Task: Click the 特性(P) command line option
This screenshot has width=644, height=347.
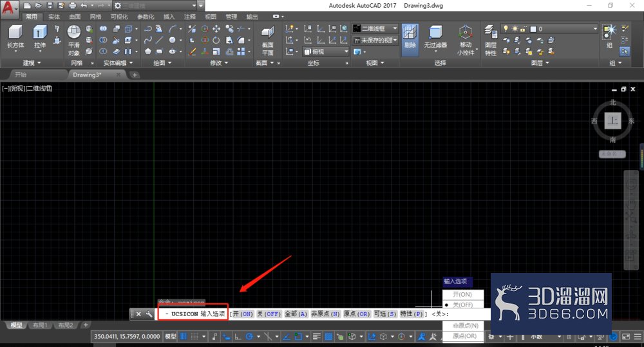Action: pyautogui.click(x=412, y=314)
